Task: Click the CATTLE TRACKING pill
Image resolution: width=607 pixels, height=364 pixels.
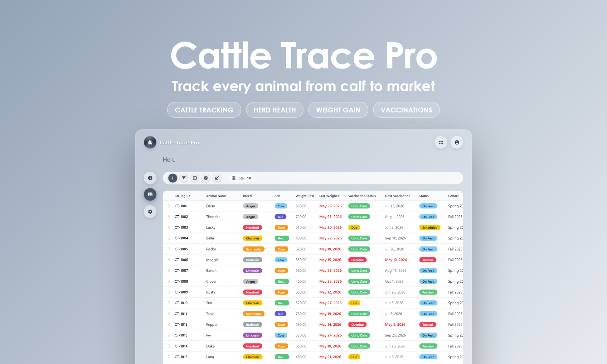Action: pos(204,110)
